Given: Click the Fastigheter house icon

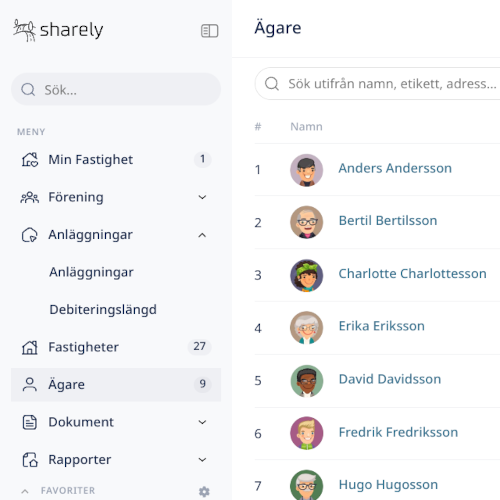Looking at the screenshot, I should click(x=30, y=347).
